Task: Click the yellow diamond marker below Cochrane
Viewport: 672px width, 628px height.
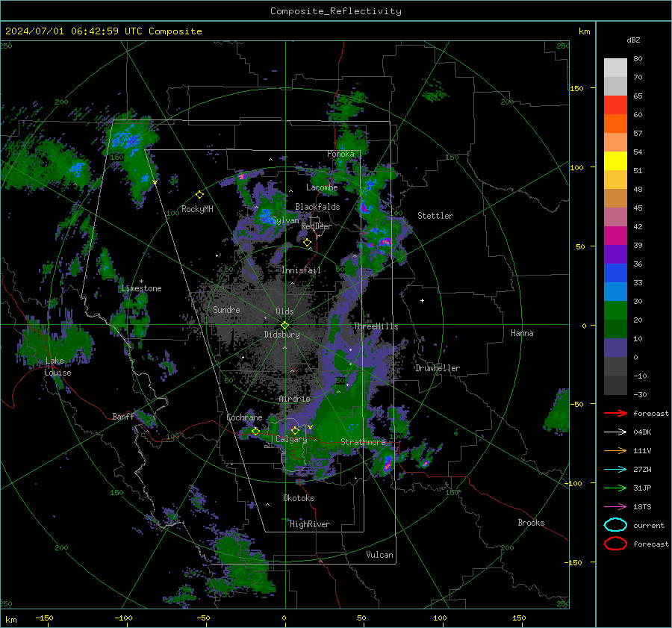Action: [255, 432]
